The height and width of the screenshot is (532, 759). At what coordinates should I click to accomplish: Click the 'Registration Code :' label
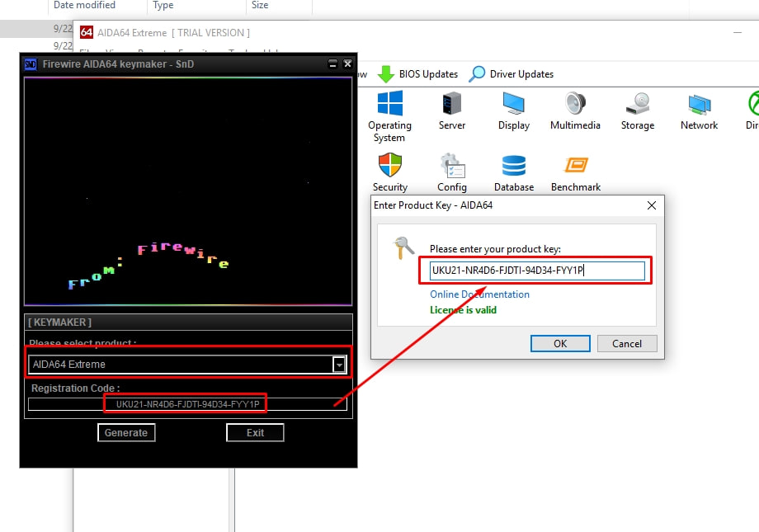click(76, 388)
